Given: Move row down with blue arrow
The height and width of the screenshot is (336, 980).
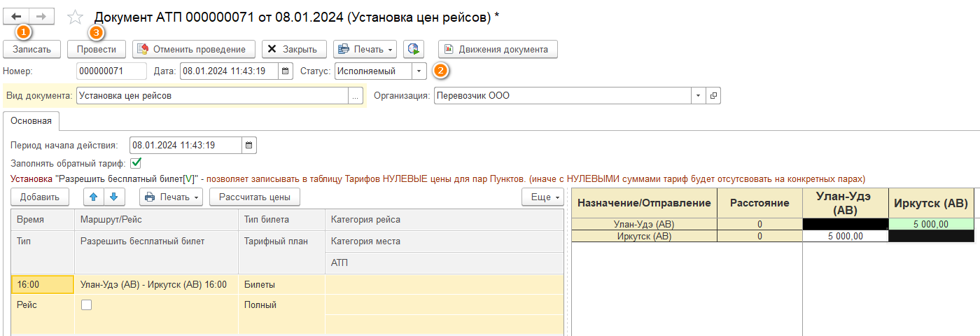Looking at the screenshot, I should pos(113,197).
